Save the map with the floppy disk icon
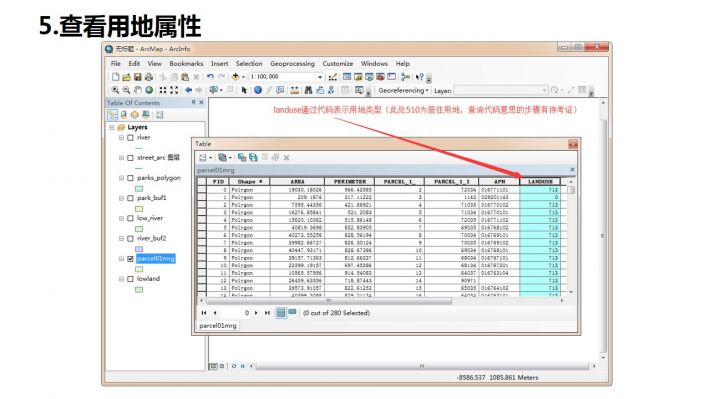Screen dimensions: 710x399 pos(137,77)
